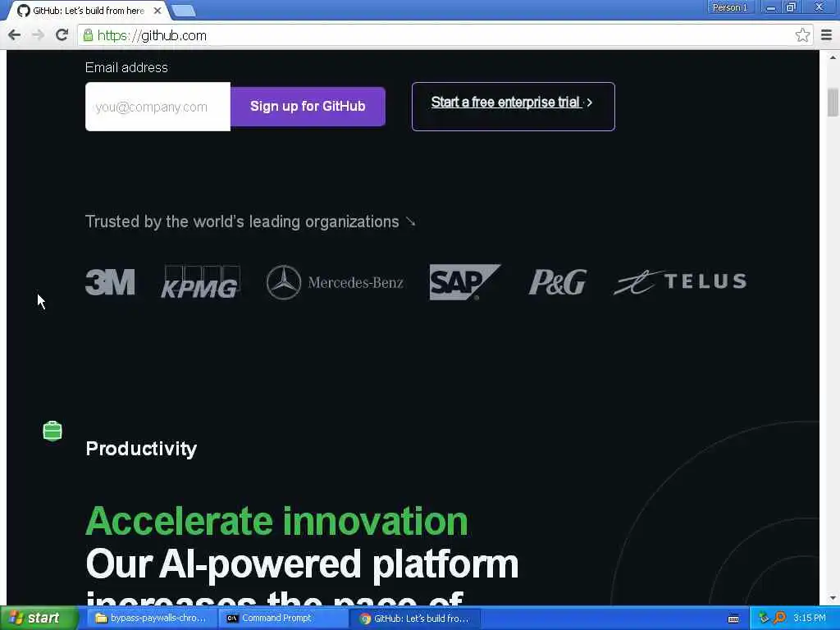The image size is (840, 630).
Task: Focus the you@company.com email field
Action: 157,107
